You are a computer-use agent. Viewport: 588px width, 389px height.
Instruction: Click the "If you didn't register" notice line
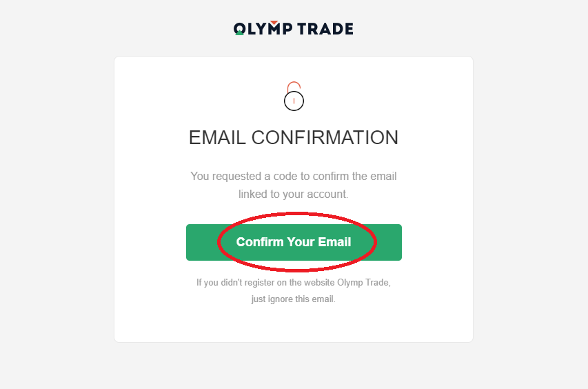point(294,283)
